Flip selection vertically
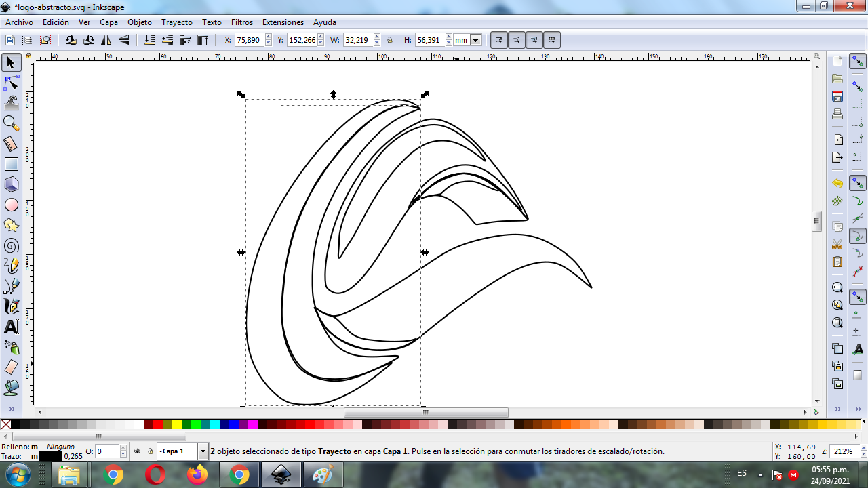868x488 pixels. click(x=124, y=40)
